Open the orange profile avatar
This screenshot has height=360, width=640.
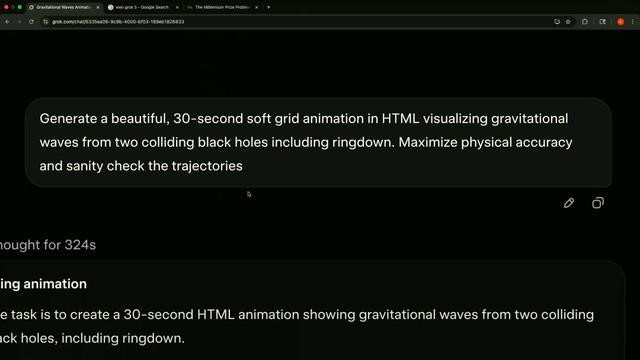[x=620, y=22]
